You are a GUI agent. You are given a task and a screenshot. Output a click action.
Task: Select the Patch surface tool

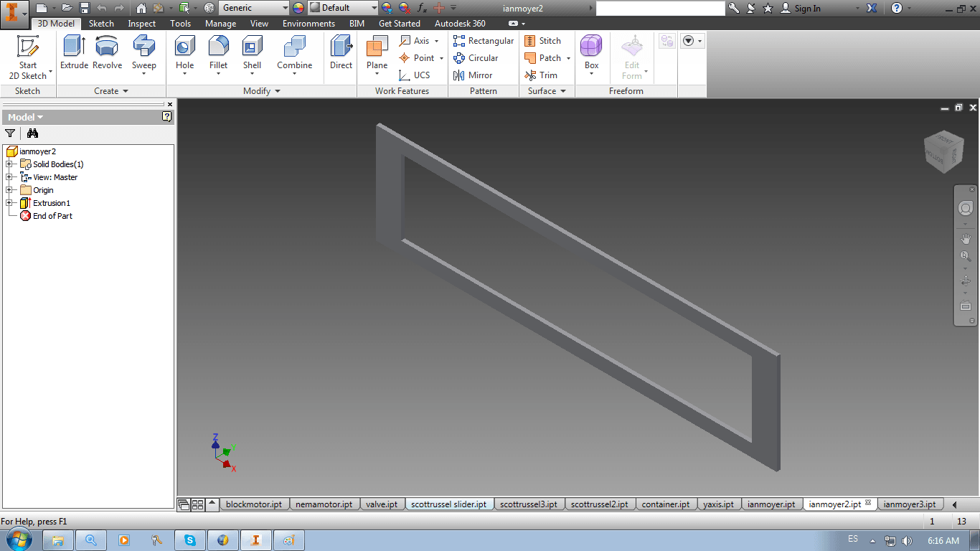click(547, 58)
